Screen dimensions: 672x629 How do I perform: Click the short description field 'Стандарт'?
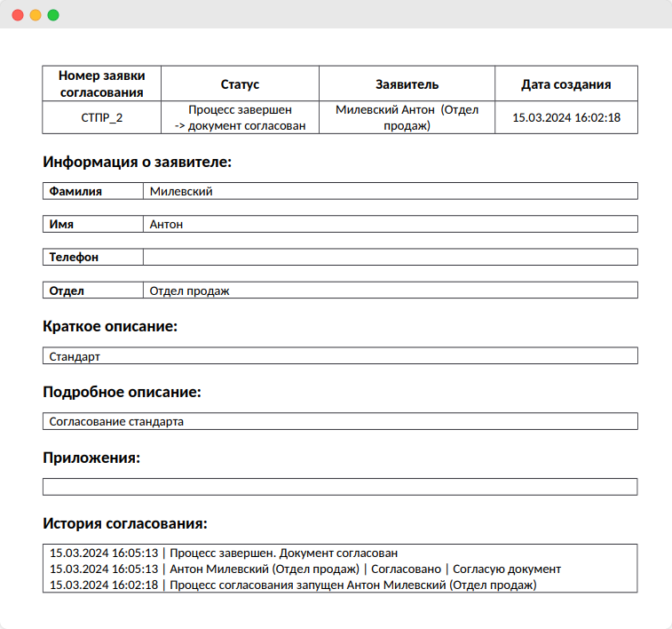[340, 356]
